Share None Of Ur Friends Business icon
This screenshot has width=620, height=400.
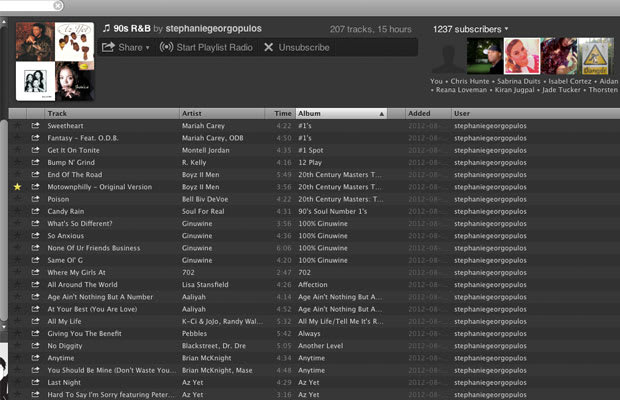pyautogui.click(x=36, y=248)
